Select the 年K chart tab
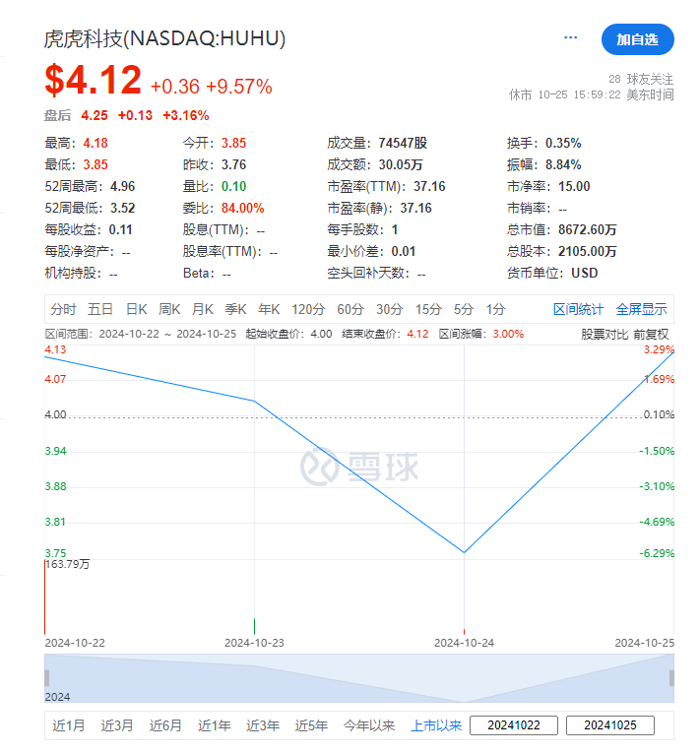 (269, 309)
